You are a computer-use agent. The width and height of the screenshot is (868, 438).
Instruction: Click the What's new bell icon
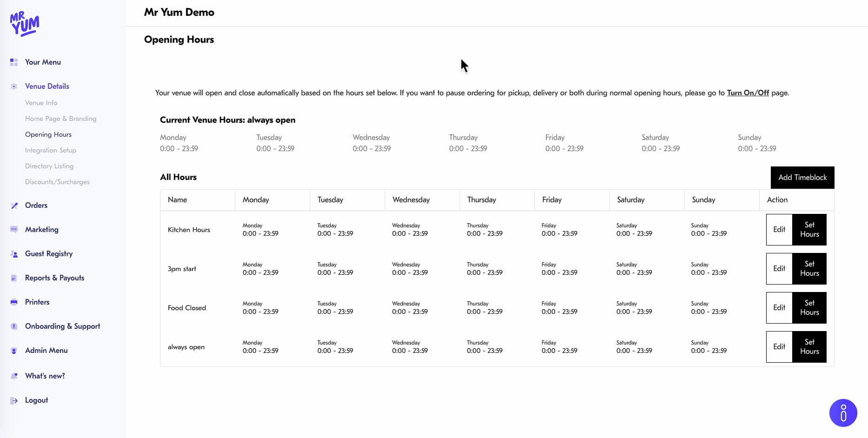[14, 376]
